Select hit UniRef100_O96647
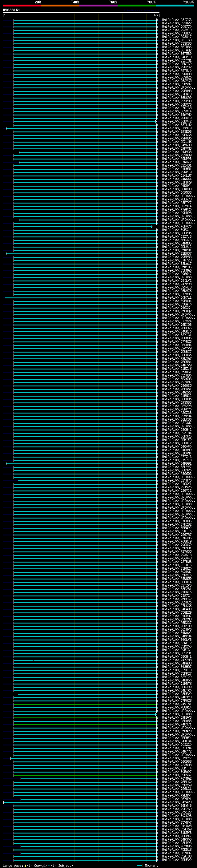The width and height of the screenshot is (197, 868). [x=176, y=274]
